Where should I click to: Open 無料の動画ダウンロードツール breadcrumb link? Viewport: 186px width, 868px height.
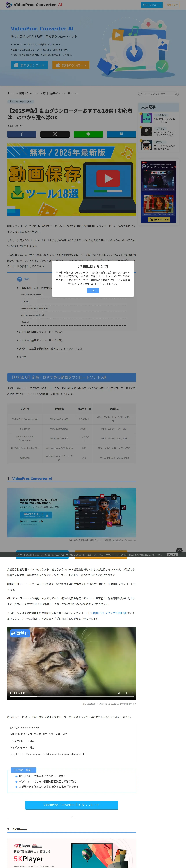60,93
